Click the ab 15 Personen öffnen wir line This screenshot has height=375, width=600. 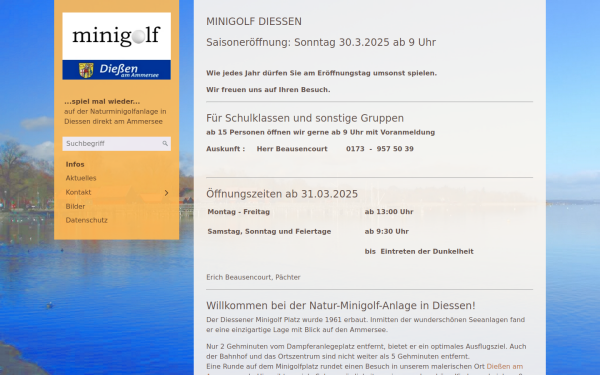point(321,132)
